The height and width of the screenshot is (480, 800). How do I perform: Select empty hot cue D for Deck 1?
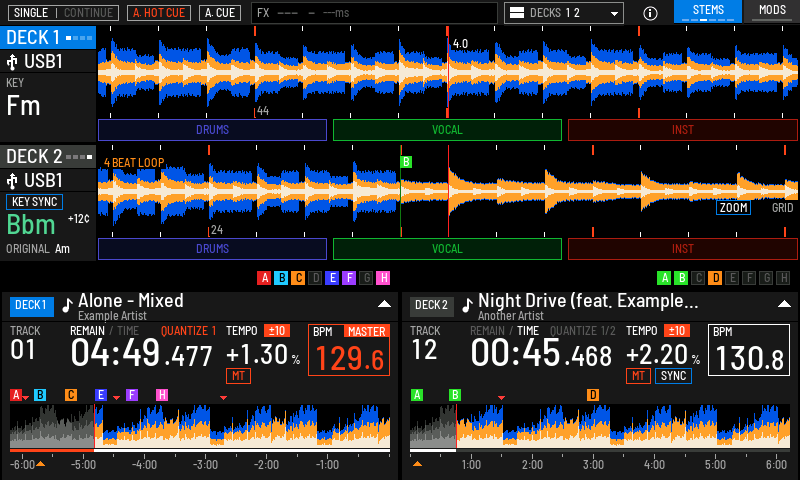point(315,278)
